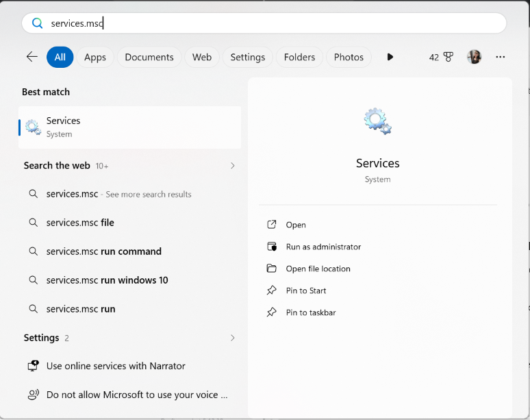Screen dimensions: 530x420
Task: Click the Settings section heading
Action: 41,338
